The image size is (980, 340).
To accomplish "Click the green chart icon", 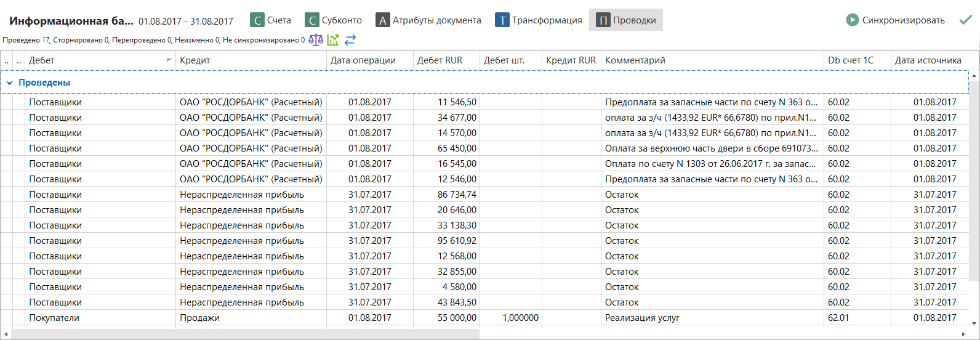I will [x=333, y=40].
